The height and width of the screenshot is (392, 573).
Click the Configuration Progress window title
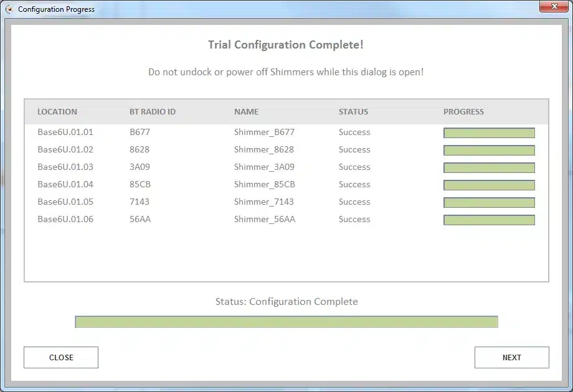click(56, 9)
